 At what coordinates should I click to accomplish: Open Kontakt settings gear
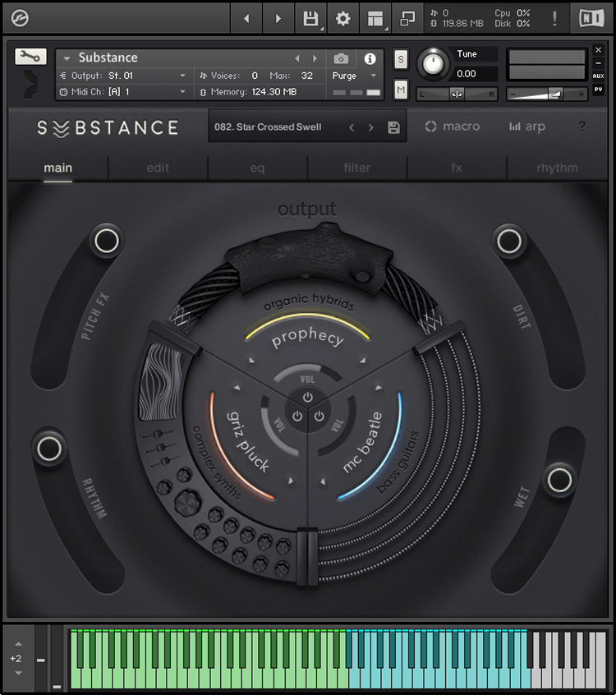click(342, 18)
